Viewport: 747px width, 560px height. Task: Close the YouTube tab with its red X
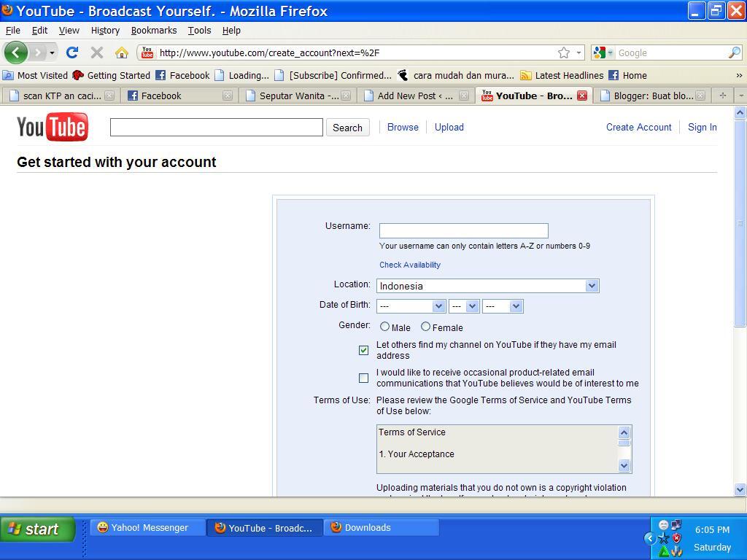[581, 96]
